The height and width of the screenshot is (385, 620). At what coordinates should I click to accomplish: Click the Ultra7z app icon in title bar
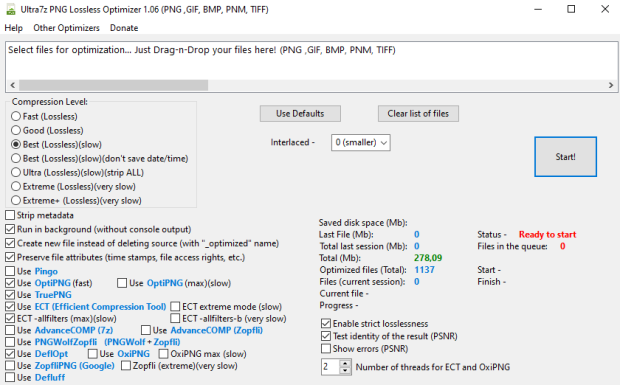11,9
